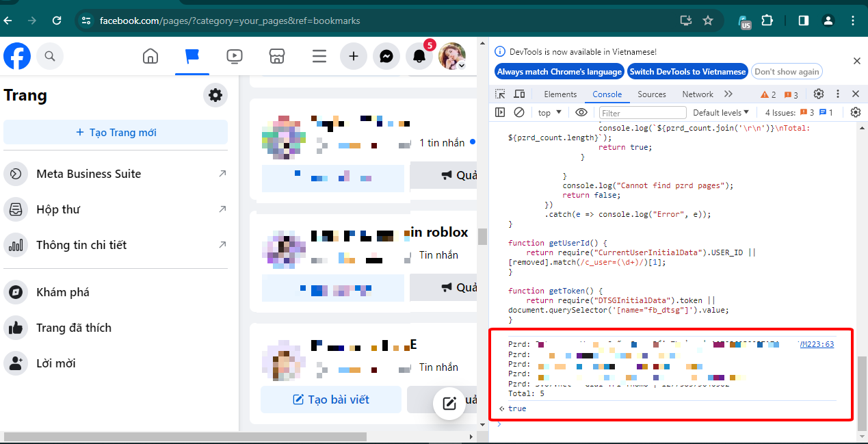Click the console Filter input field

(642, 113)
